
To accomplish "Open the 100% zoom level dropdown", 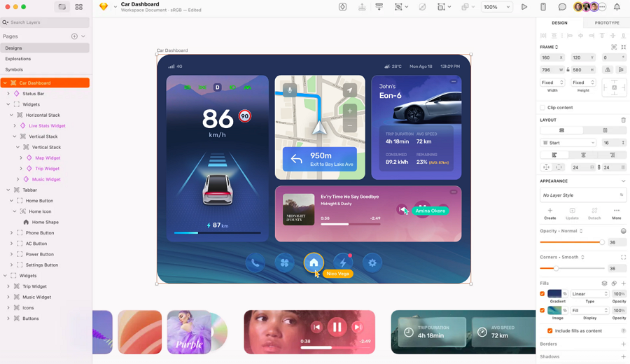I will (497, 7).
